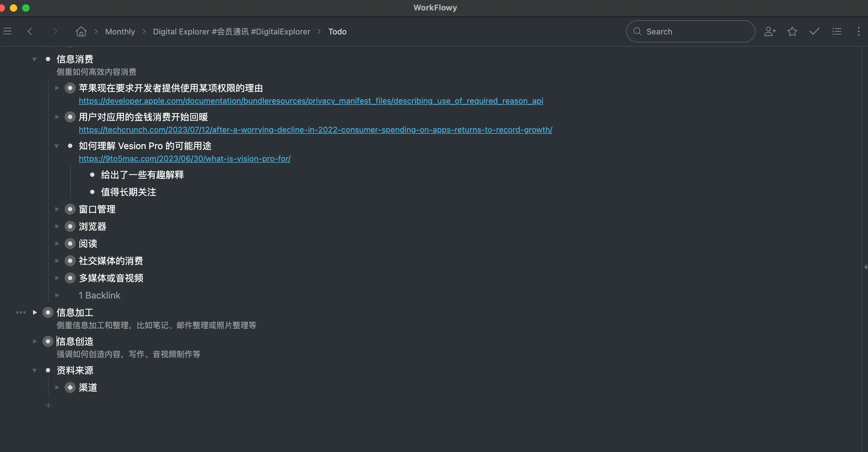The image size is (868, 452).
Task: Expand the 多媒体或音视频 item
Action: point(57,278)
